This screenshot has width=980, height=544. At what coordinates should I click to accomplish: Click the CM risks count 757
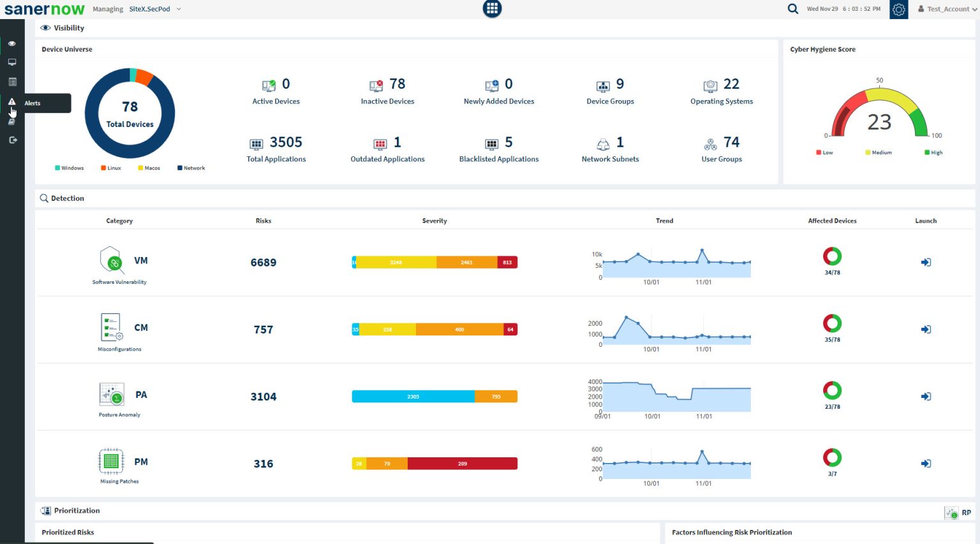point(264,330)
